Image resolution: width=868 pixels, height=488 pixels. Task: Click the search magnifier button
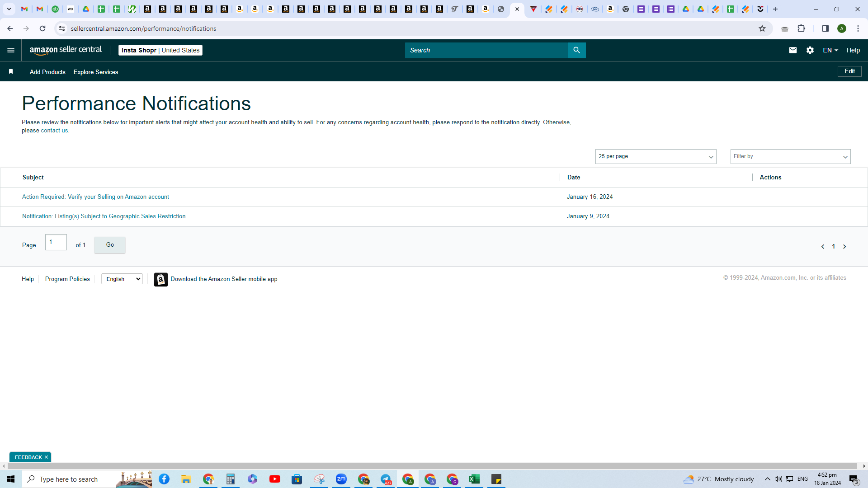click(576, 50)
